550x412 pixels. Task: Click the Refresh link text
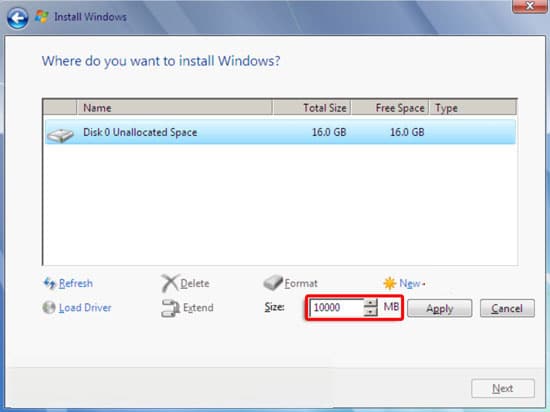(76, 283)
